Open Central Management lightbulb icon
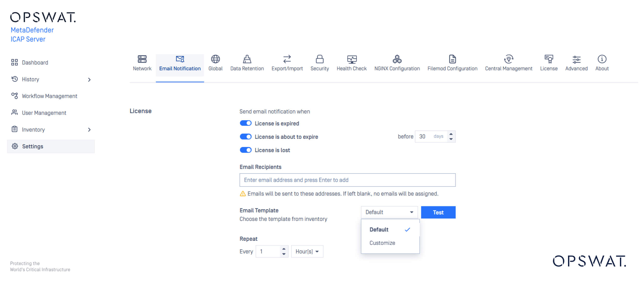This screenshot has width=644, height=285. point(508,59)
